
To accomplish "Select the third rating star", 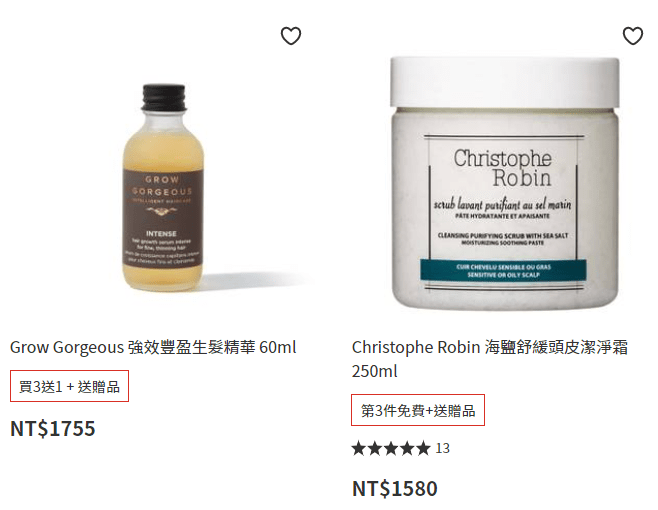I will [x=391, y=448].
